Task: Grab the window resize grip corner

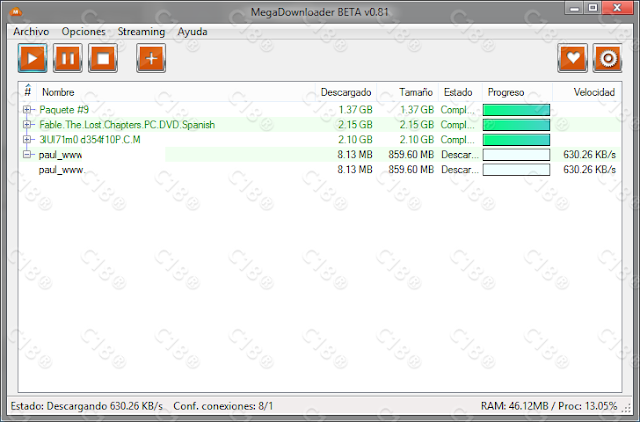Action: pos(627,407)
